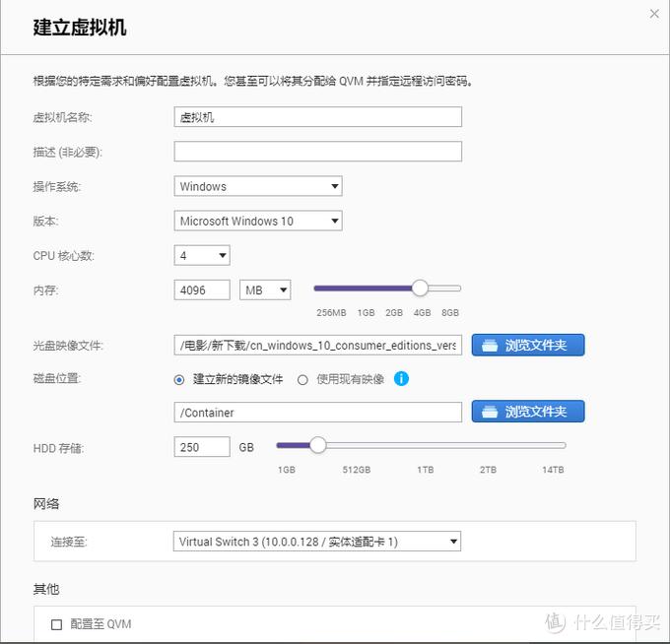Click the 2TB storage scale label

(x=488, y=470)
